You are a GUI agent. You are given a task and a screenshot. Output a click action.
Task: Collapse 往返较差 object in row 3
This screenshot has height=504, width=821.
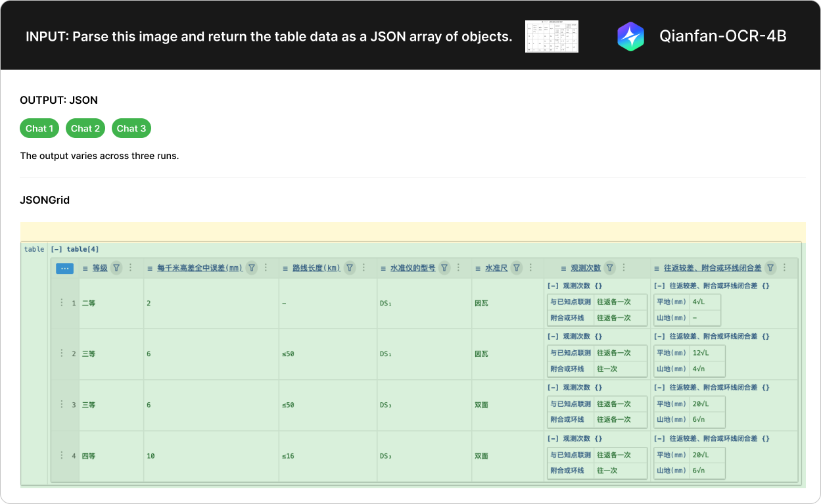[659, 388]
